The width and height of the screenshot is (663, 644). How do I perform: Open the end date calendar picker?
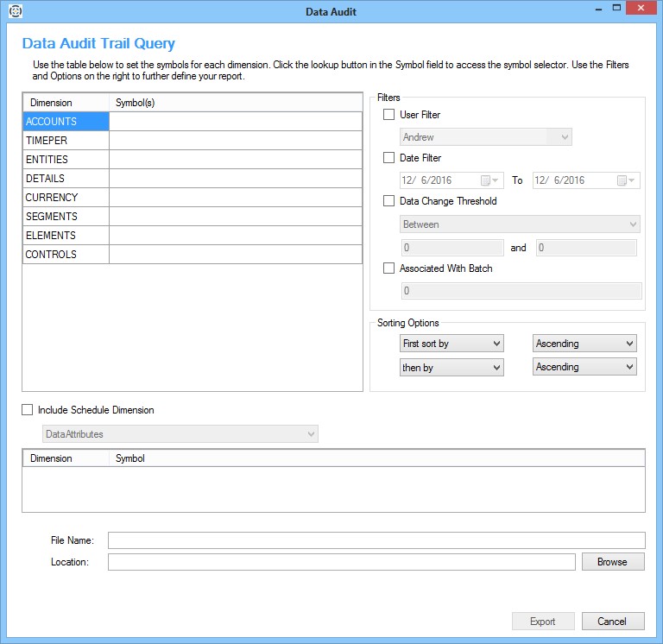(x=626, y=180)
